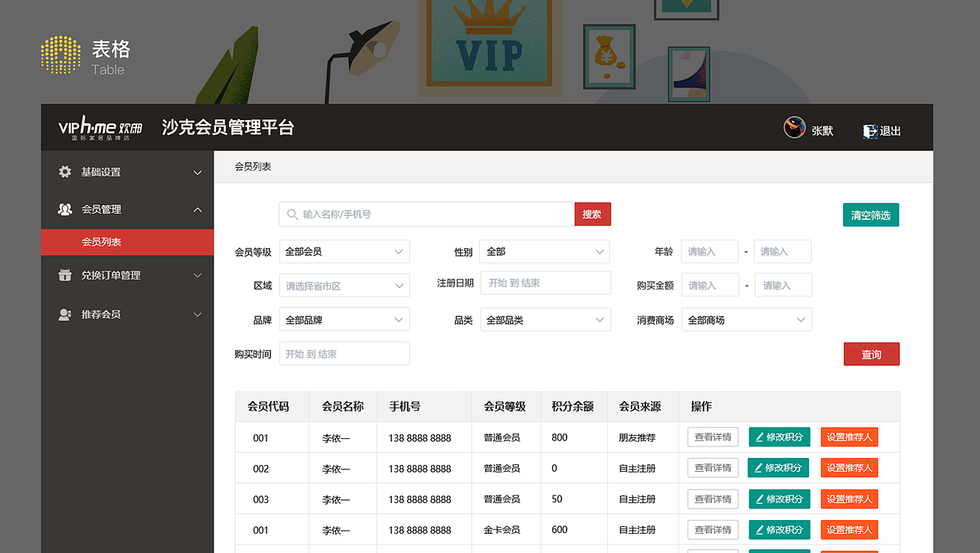Image resolution: width=980 pixels, height=553 pixels.
Task: Click the user avatar next to 张默
Action: (795, 128)
